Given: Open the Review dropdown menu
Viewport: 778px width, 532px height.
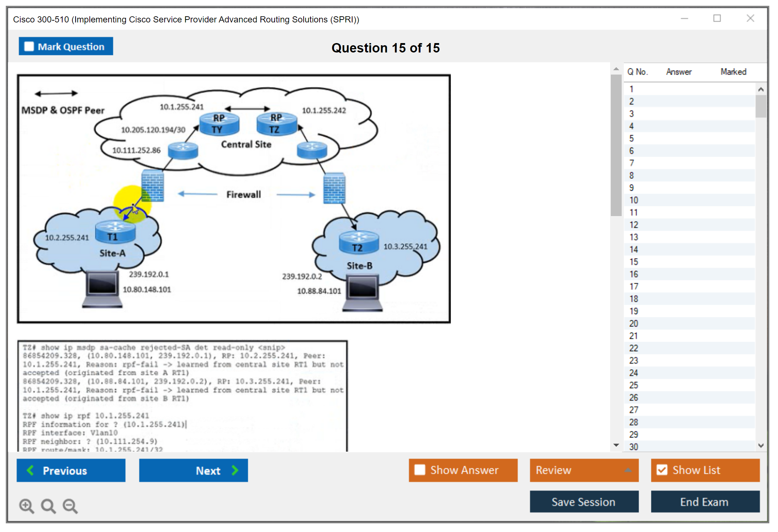Looking at the screenshot, I should (x=584, y=470).
